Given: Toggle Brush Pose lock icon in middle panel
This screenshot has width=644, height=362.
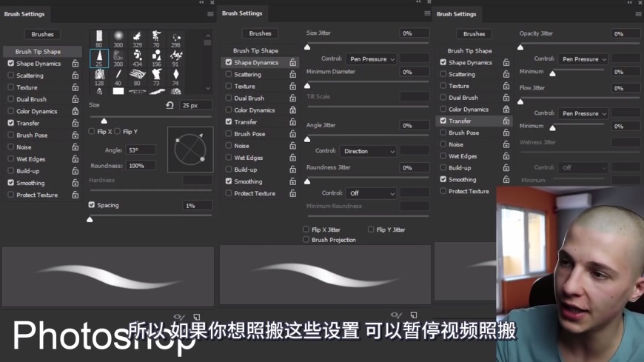Looking at the screenshot, I should [x=293, y=133].
